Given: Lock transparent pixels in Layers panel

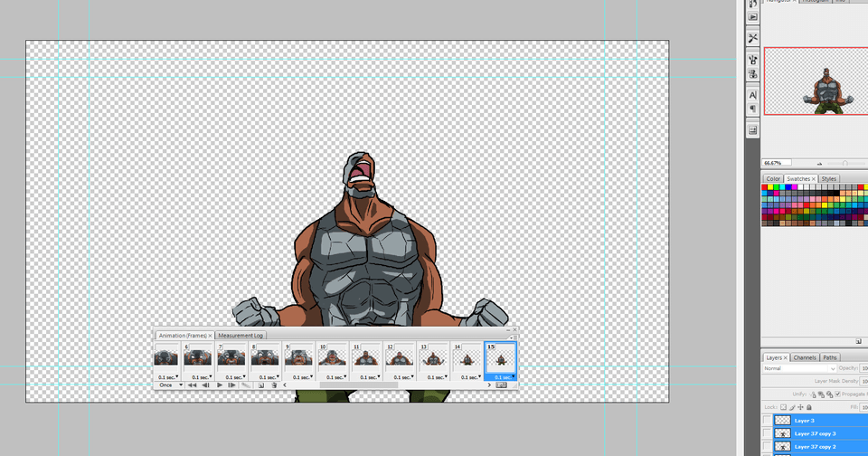Looking at the screenshot, I should point(783,407).
